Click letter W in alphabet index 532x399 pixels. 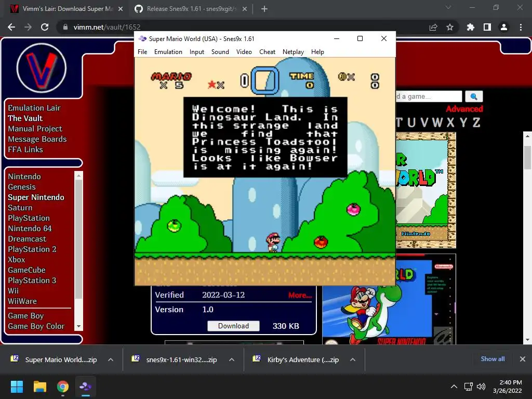click(x=437, y=123)
